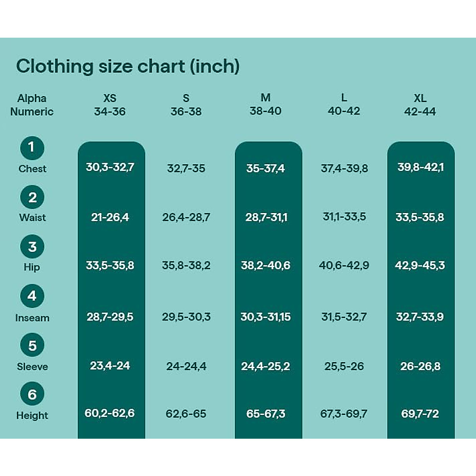The width and height of the screenshot is (476, 476).
Task: Click the M waist value 28,7-31,1
Action: 266,217
